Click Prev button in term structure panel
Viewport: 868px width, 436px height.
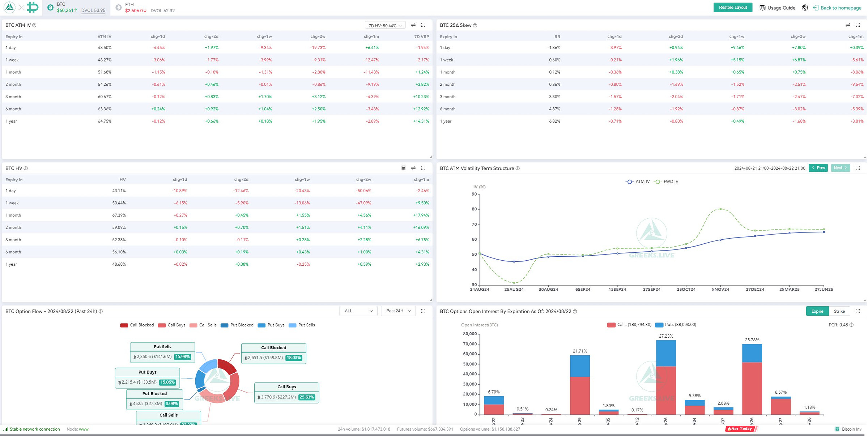click(818, 168)
